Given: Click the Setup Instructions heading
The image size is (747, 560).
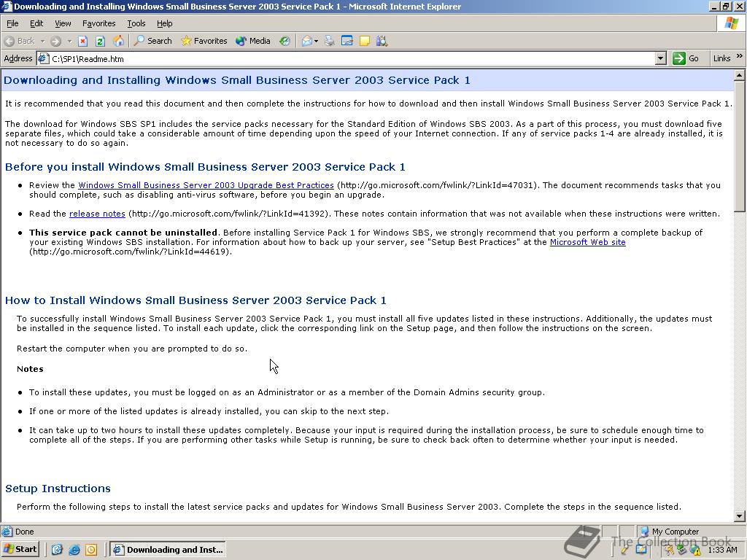Looking at the screenshot, I should pos(58,489).
